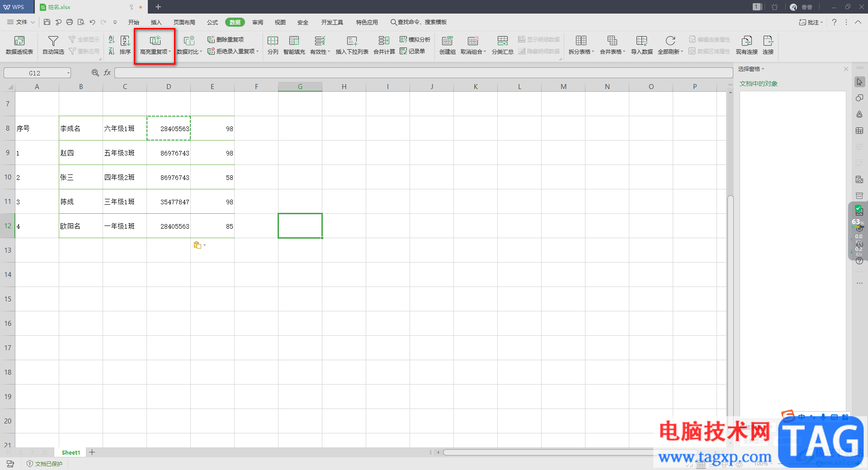Open the name box dropdown arrow
868x470 pixels.
click(68, 73)
